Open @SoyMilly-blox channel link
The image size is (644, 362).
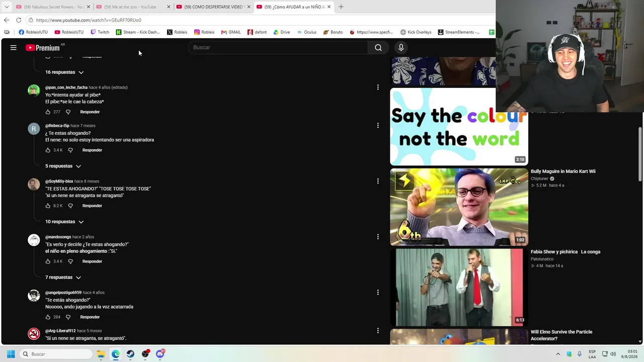tap(59, 181)
